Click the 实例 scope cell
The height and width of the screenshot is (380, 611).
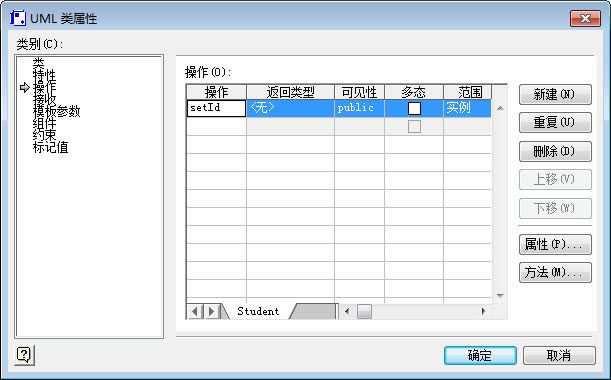coord(467,108)
